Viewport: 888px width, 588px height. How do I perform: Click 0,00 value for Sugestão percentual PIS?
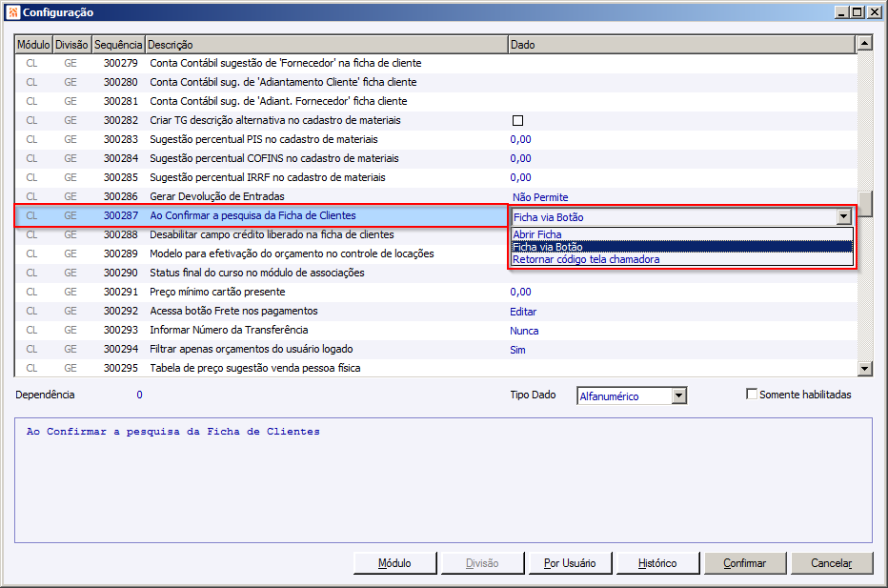tap(520, 139)
